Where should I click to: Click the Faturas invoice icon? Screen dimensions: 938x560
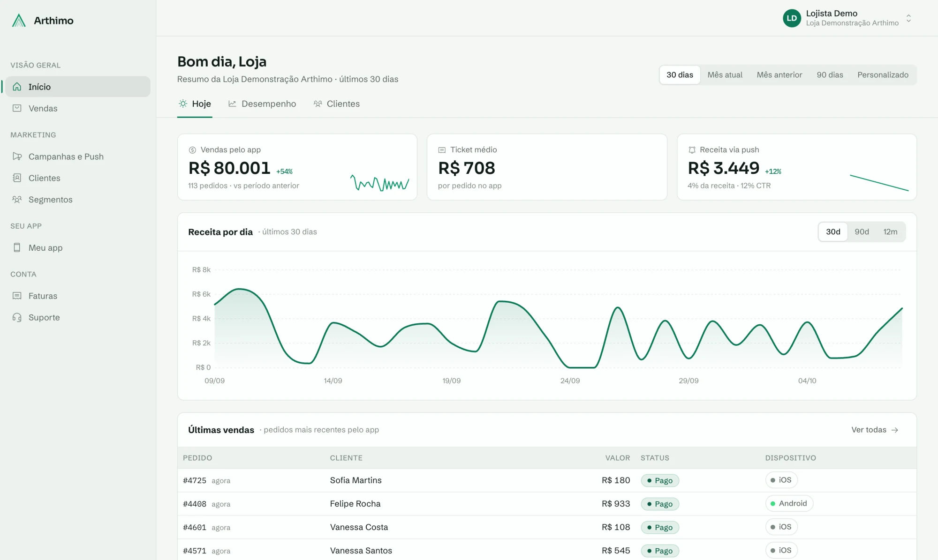click(17, 296)
